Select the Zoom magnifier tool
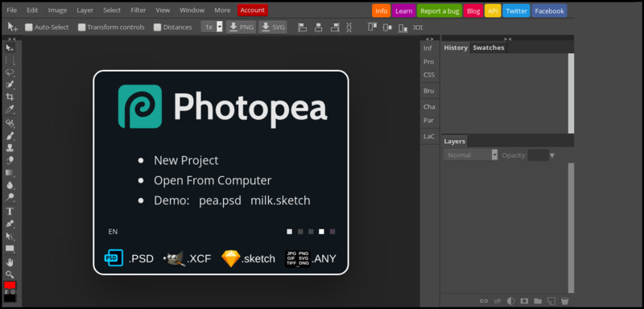Viewport: 644px width, 309px height. (10, 274)
